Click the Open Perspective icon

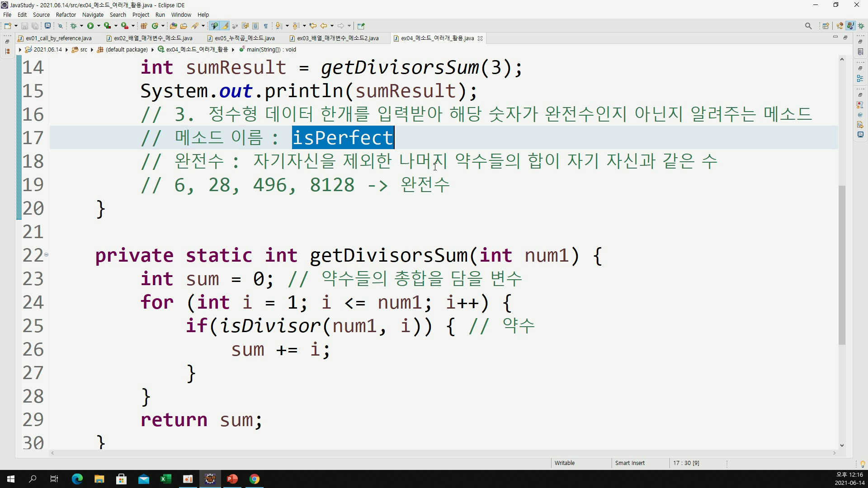(826, 26)
